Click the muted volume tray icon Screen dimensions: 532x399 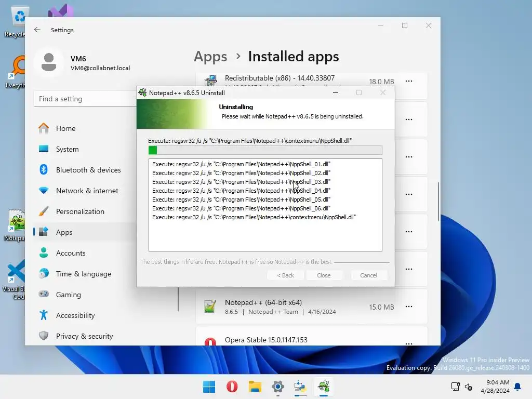point(469,387)
